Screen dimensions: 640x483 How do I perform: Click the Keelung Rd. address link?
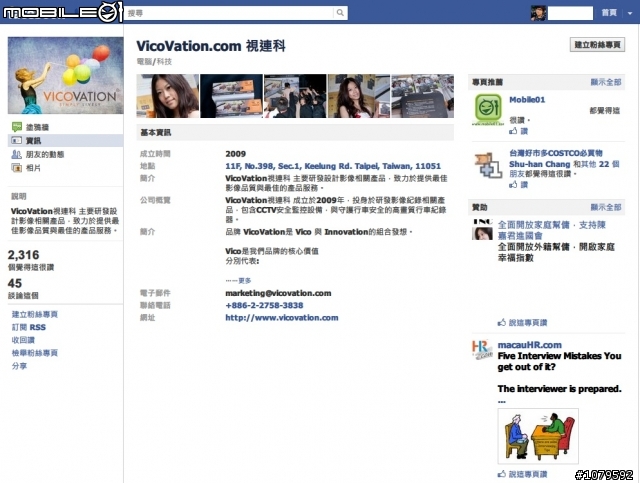click(333, 166)
